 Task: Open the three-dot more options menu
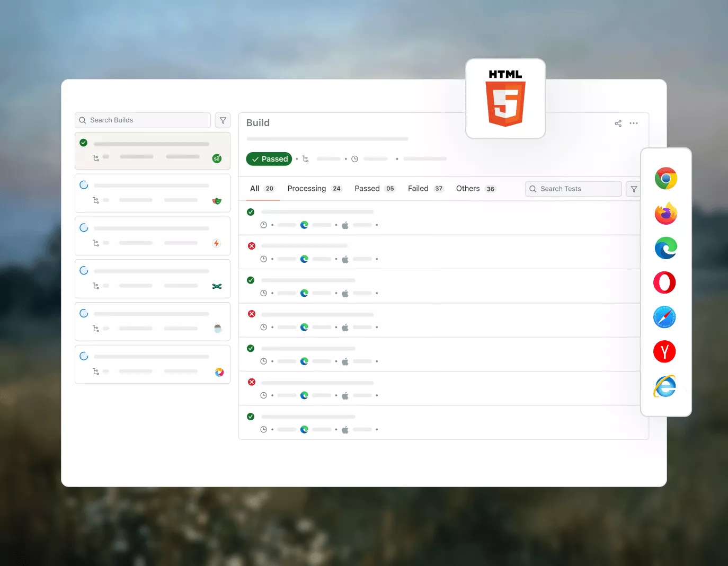click(634, 123)
